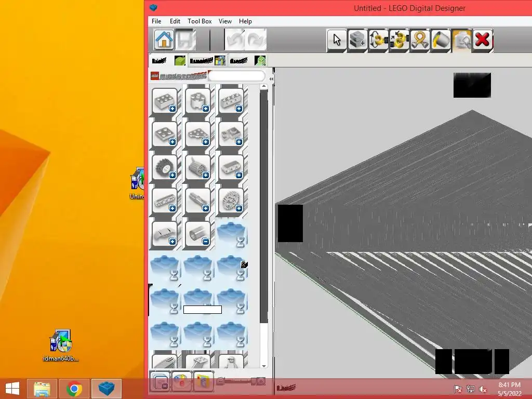Open the Windows Start button
The image size is (532, 399).
coord(12,389)
